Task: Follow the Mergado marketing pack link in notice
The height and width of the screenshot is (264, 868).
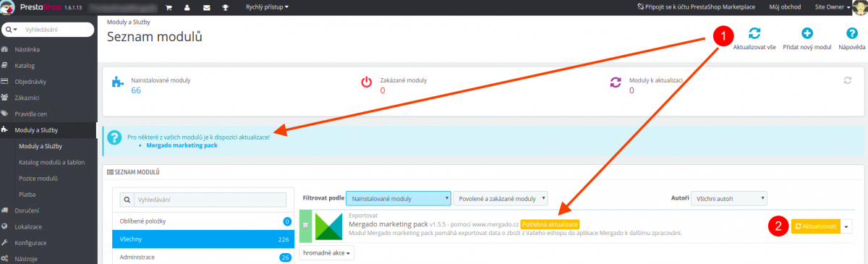Action: (182, 145)
